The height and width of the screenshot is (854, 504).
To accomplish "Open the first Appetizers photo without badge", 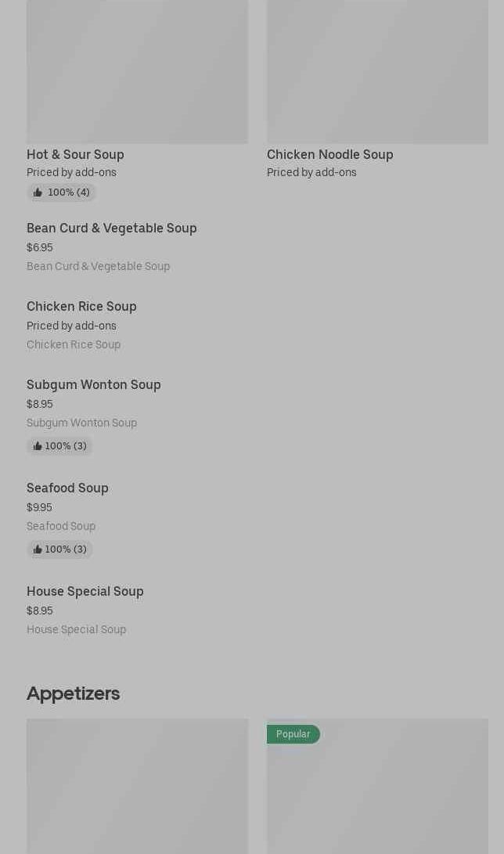I will click(137, 787).
